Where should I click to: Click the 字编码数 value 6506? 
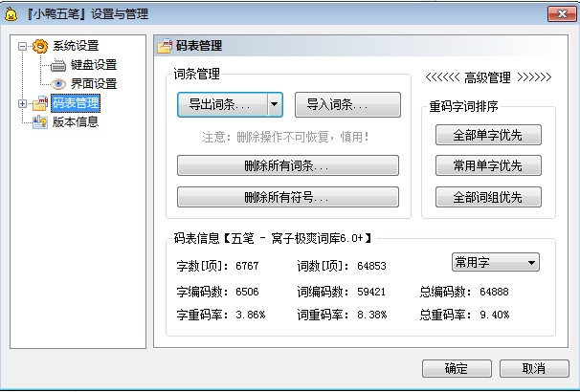[247, 292]
